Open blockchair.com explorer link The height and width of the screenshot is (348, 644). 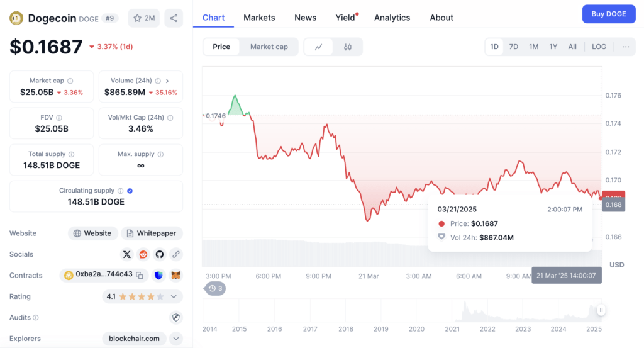tap(134, 339)
